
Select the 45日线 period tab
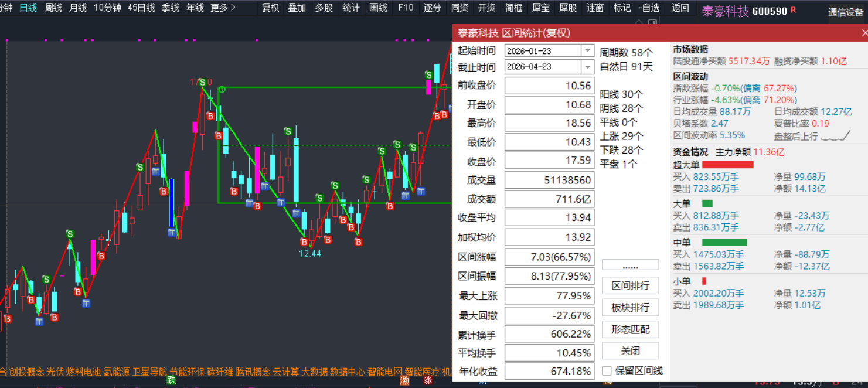click(x=141, y=8)
